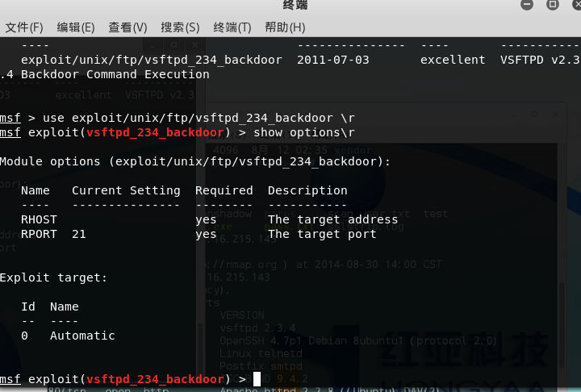This screenshot has height=392, width=581.
Task: Maximize the terminal window
Action: [x=553, y=5]
